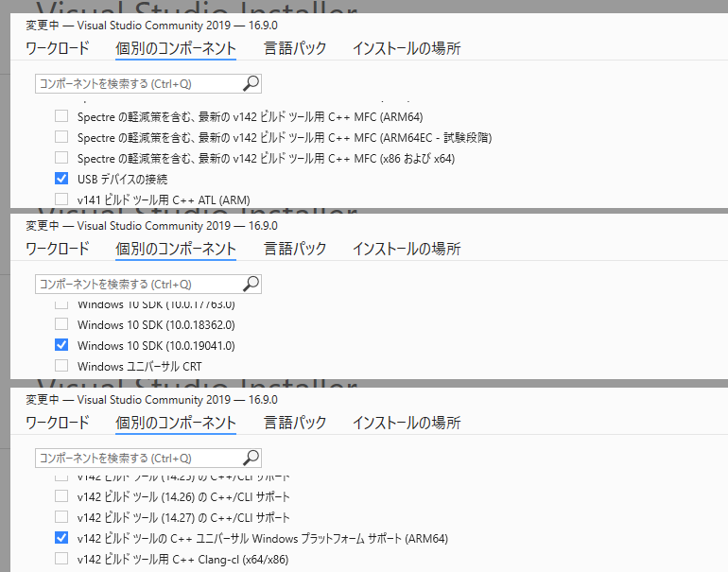728x572 pixels.
Task: Open 言語パック tab in the middle panel
Action: point(295,249)
